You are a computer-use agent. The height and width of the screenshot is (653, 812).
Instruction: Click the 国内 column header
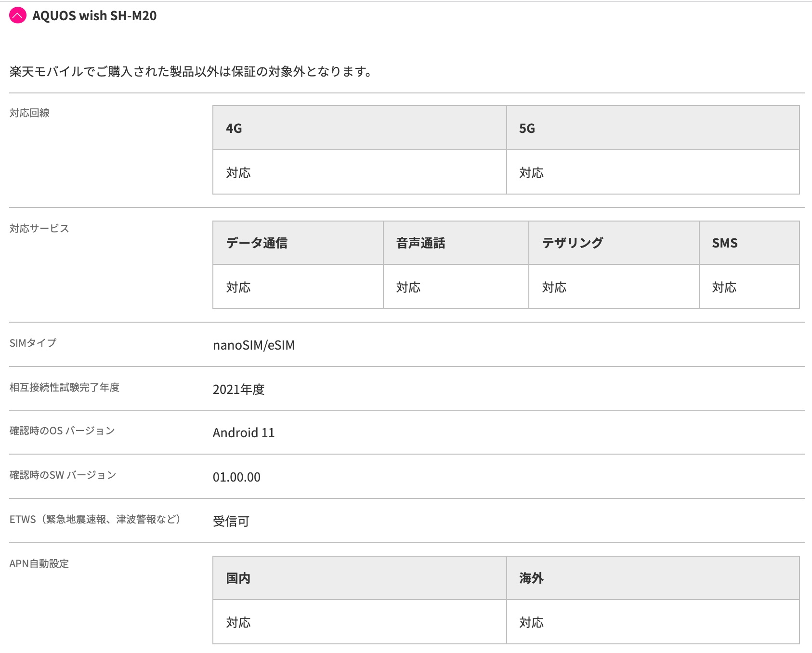point(360,578)
